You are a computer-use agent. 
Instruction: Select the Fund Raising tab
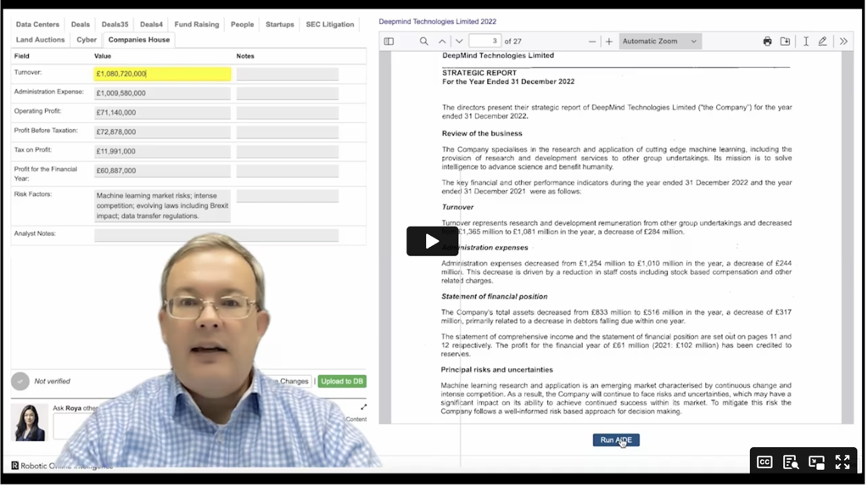[197, 25]
